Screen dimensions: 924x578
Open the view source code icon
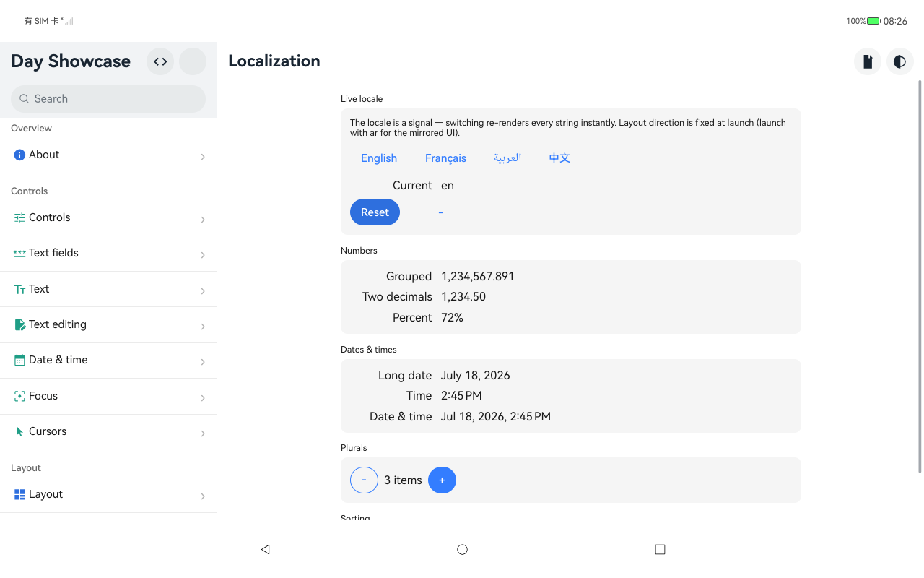pyautogui.click(x=160, y=61)
